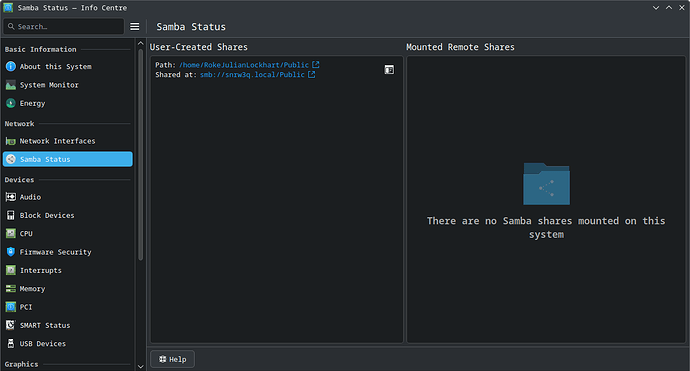Open the About this System page
Image resolution: width=690 pixels, height=371 pixels.
pyautogui.click(x=68, y=66)
